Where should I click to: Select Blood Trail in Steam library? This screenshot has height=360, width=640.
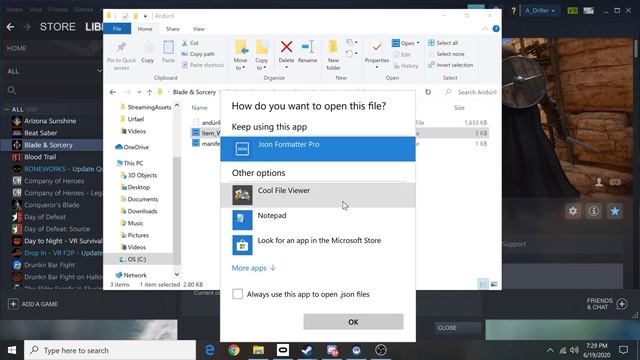[x=40, y=157]
